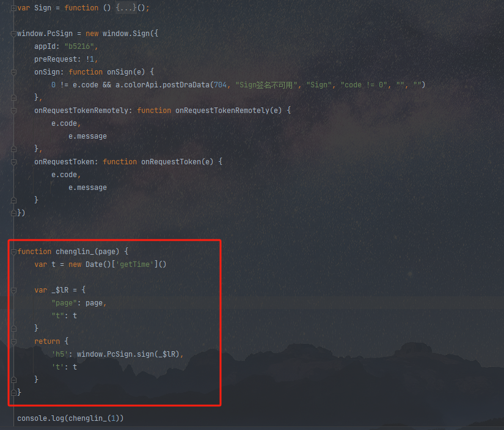
Task: Click window.PcSign.sign call
Action: (x=115, y=354)
